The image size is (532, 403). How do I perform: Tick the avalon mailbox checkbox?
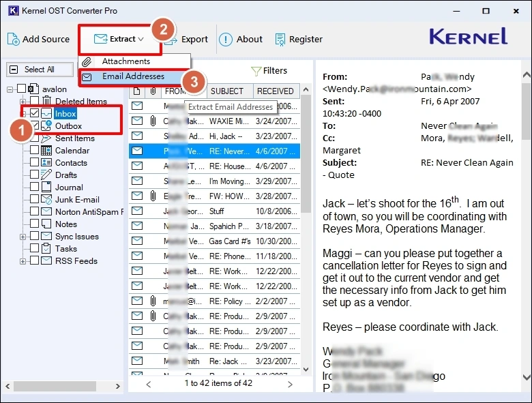[21, 89]
